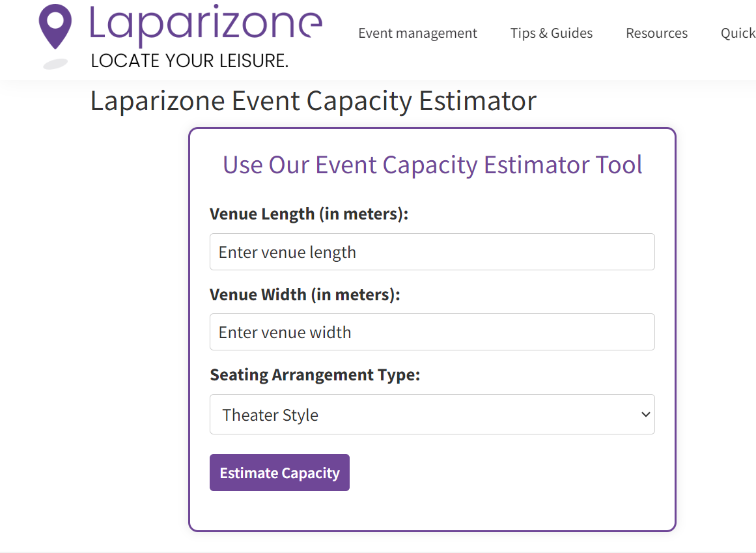Click the Seating Arrangement Type label
Viewport: 756px width, 553px height.
[315, 375]
